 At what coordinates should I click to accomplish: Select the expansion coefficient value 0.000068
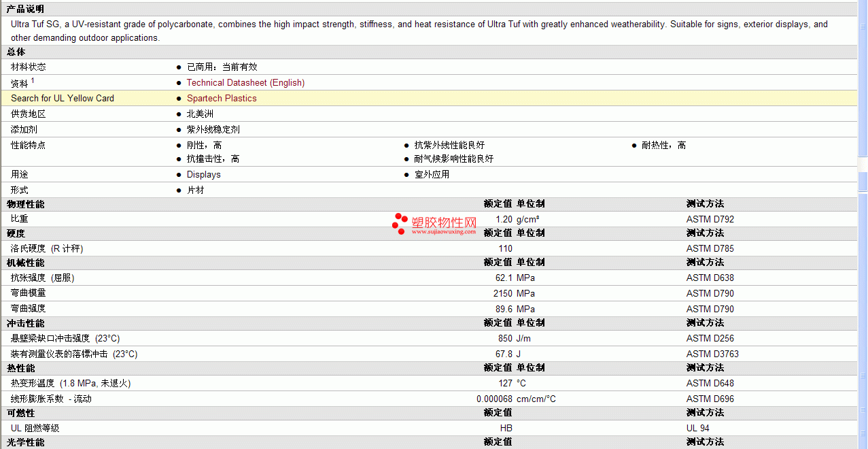495,399
